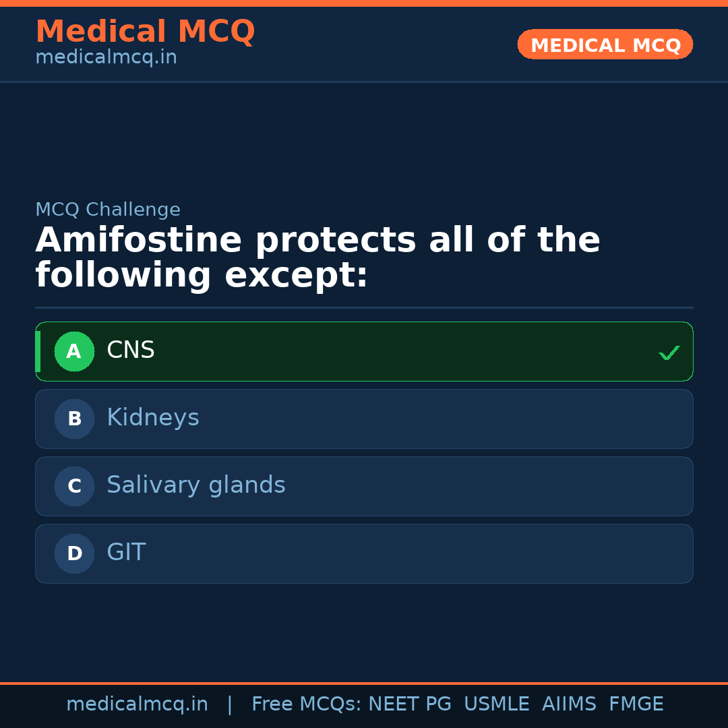Click the C letter circle icon
The image size is (728, 728).
coord(74,486)
